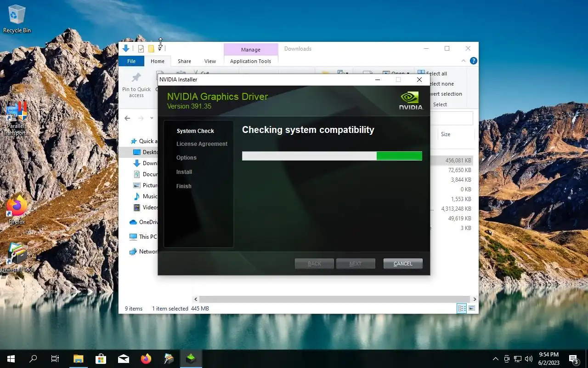Click the Explorer search box
This screenshot has height=368, width=588.
[x=451, y=118]
